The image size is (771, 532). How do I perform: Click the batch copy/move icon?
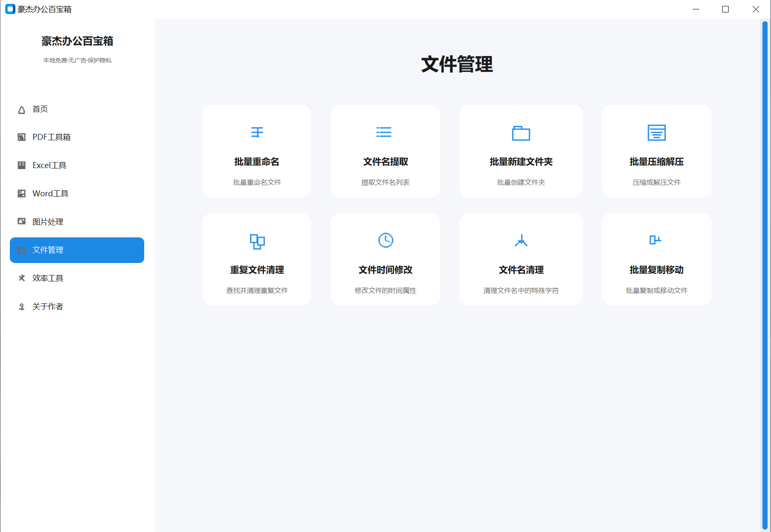point(655,240)
